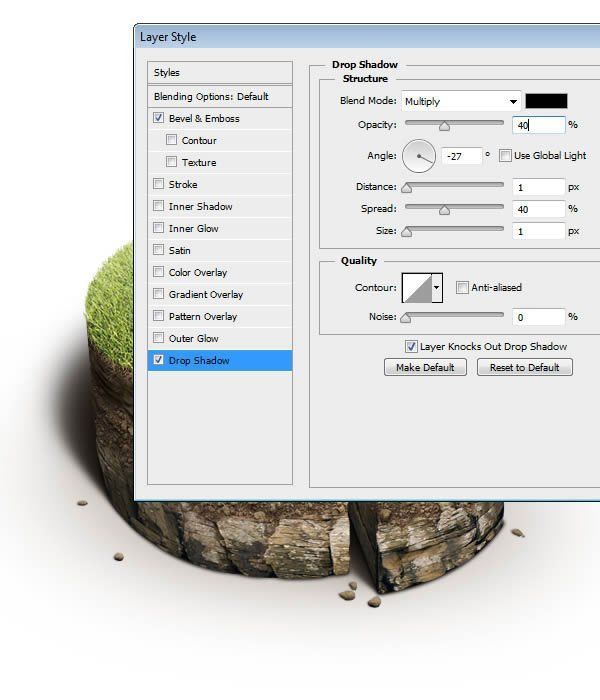Open the black shadow color swatch

click(546, 101)
